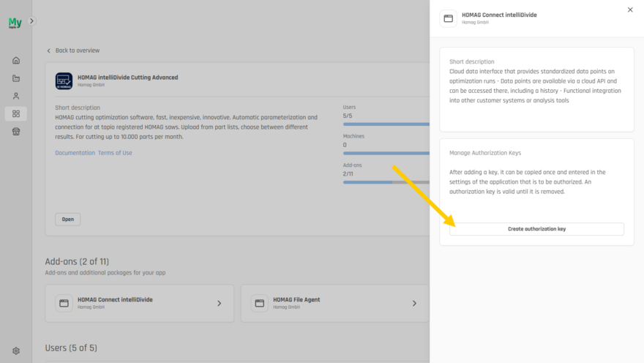Open HOMAG File Agent add-on card
This screenshot has height=363, width=644.
point(334,303)
